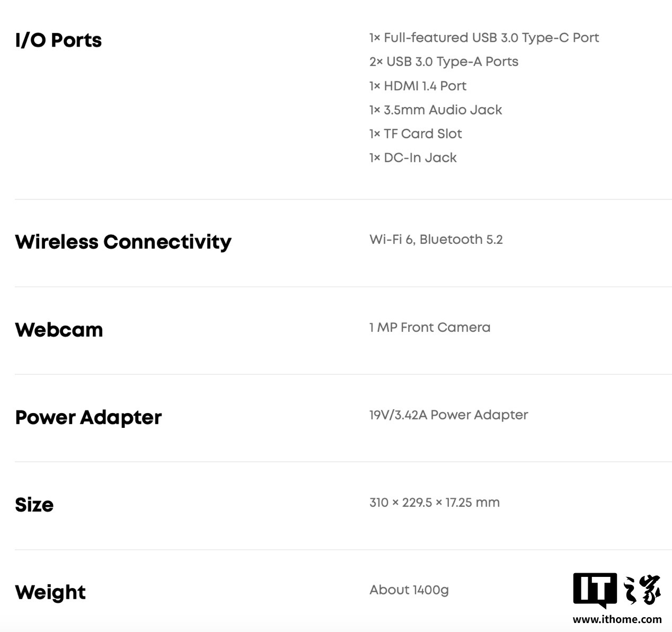This screenshot has width=672, height=632.
Task: Select the 310 × 229.5 × 17.25 mm dimensions
Action: click(x=435, y=502)
